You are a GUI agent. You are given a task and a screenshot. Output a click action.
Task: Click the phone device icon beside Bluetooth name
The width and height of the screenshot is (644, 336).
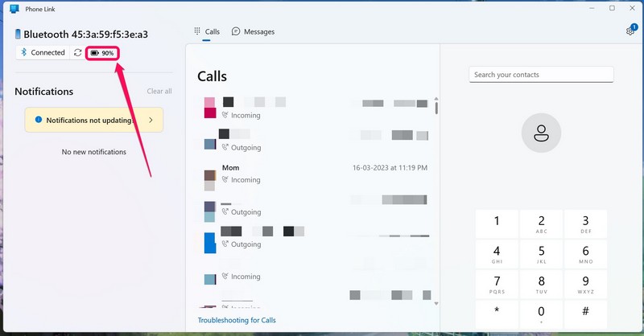[x=18, y=34]
